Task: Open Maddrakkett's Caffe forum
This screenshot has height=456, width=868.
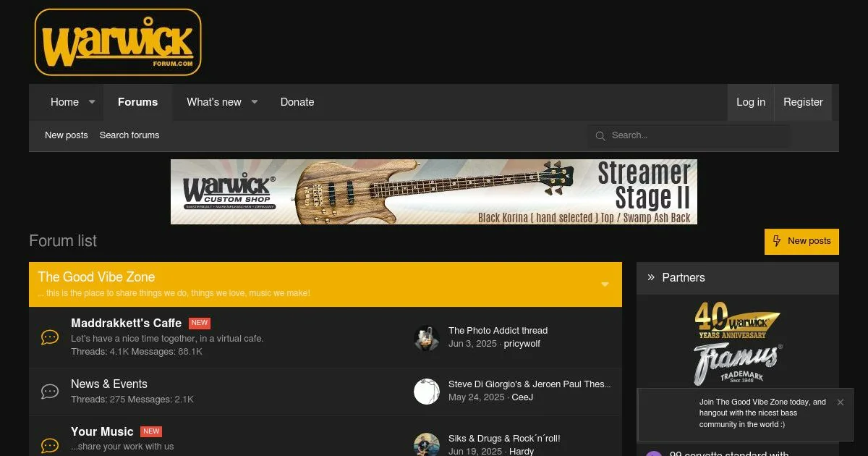Action: click(126, 323)
